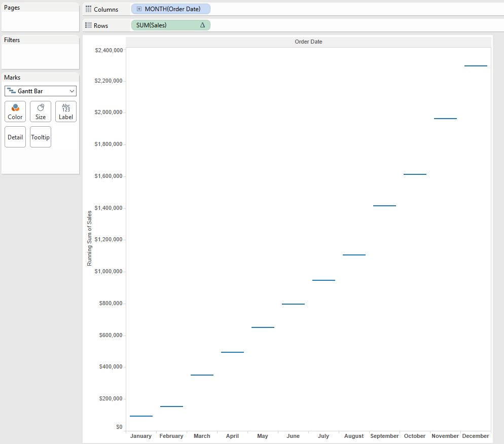Open the Gantt Bar mark type dropdown

(41, 91)
